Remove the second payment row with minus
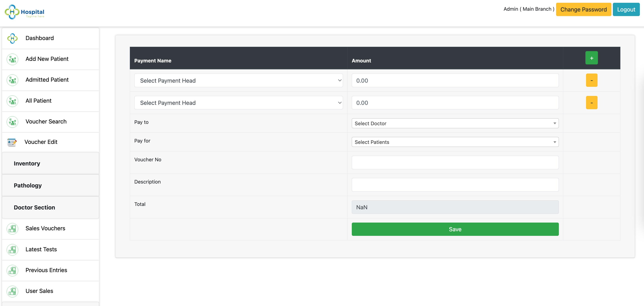 tap(592, 103)
